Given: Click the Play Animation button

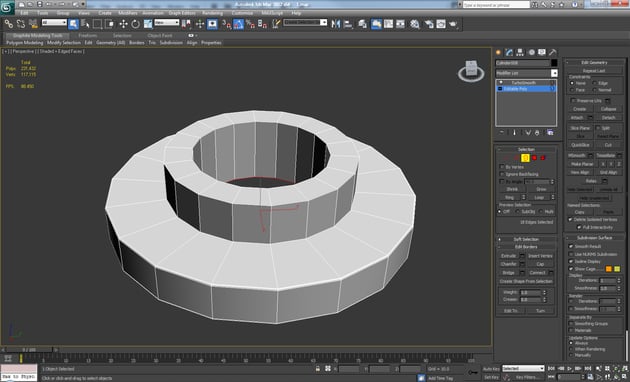Looking at the screenshot, I should pos(569,368).
